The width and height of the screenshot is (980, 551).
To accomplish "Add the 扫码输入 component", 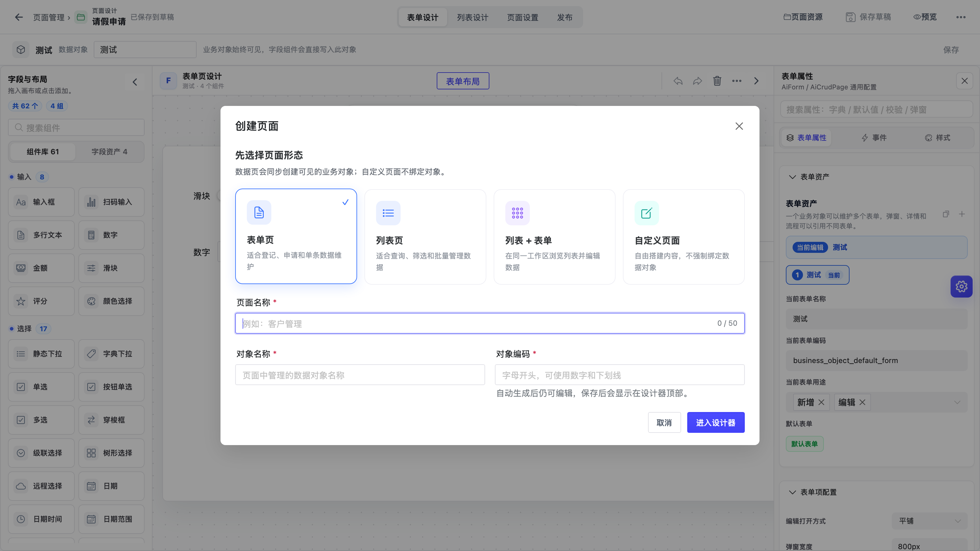I will tap(111, 202).
